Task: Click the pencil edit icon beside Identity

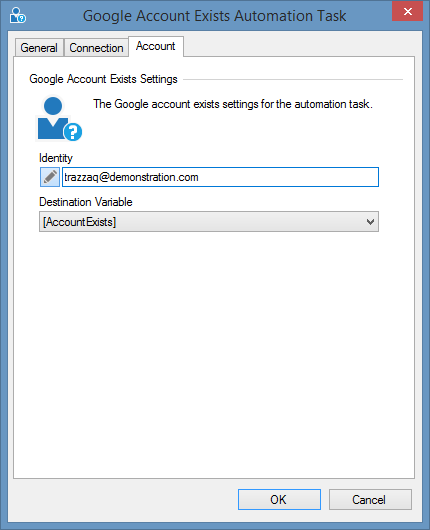Action: pos(50,177)
